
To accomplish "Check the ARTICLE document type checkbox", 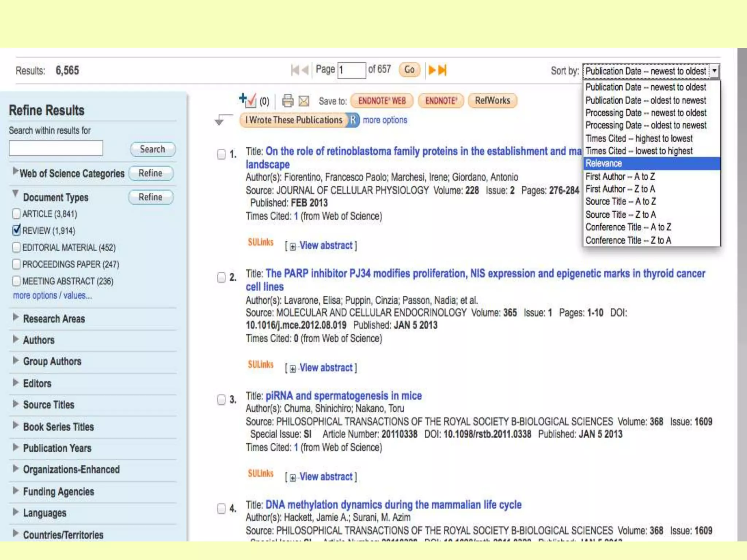I will point(16,214).
